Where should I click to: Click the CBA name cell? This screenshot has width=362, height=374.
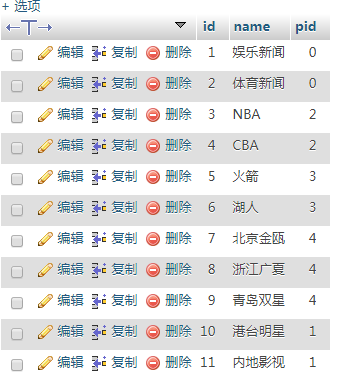click(x=245, y=146)
